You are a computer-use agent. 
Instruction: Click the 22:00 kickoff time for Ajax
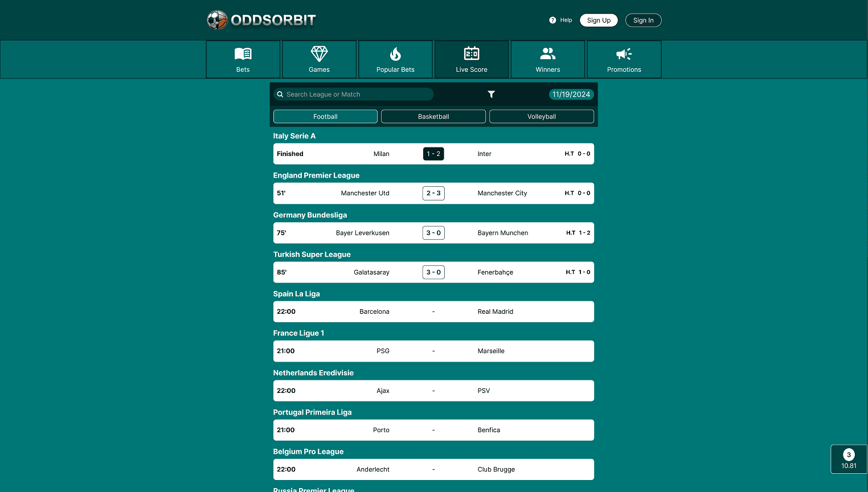tap(286, 391)
